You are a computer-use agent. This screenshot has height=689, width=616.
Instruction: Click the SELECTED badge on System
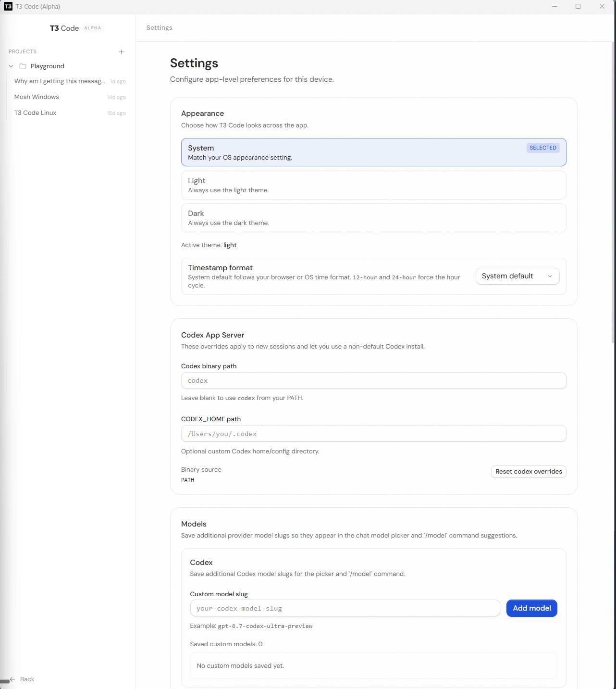coord(543,148)
